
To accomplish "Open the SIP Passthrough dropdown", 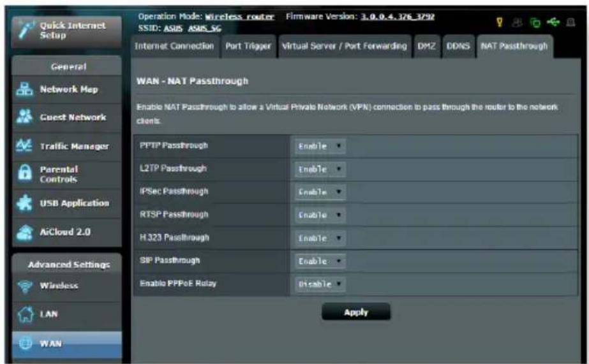I will [x=320, y=261].
